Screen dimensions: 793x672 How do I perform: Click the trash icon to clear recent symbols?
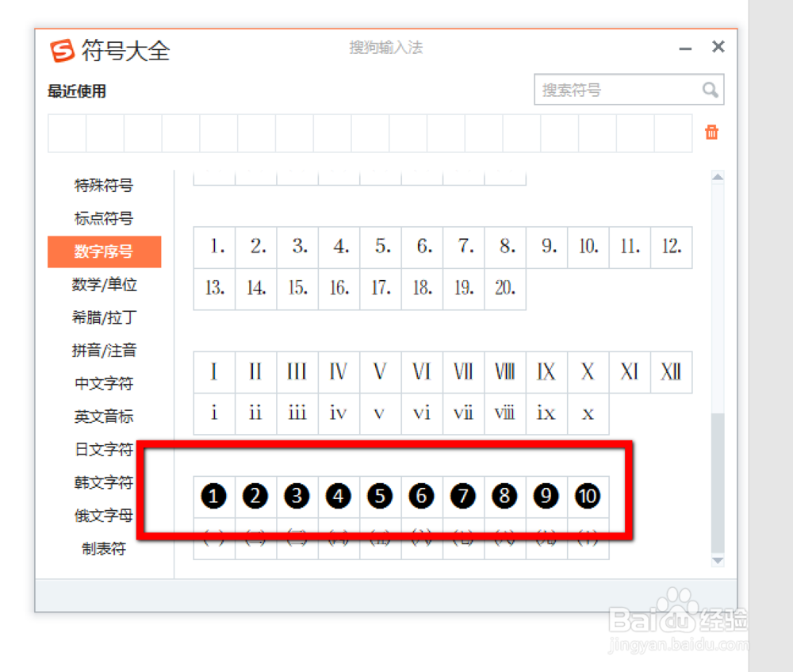pyautogui.click(x=711, y=133)
